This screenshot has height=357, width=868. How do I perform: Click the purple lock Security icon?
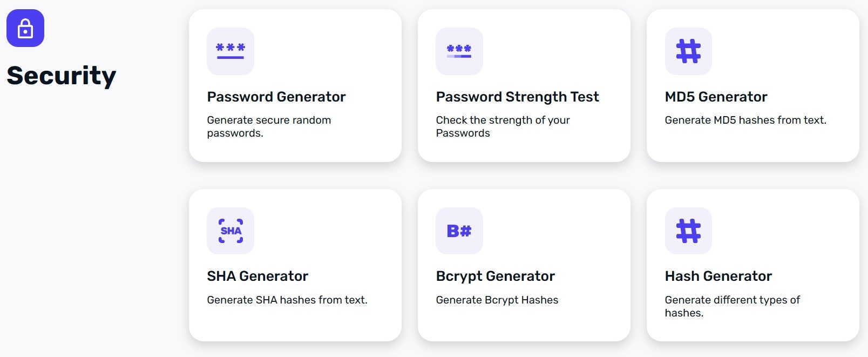25,28
